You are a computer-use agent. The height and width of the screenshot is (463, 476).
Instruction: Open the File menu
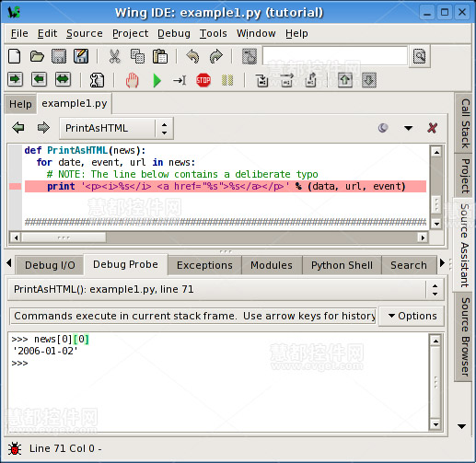tap(19, 33)
